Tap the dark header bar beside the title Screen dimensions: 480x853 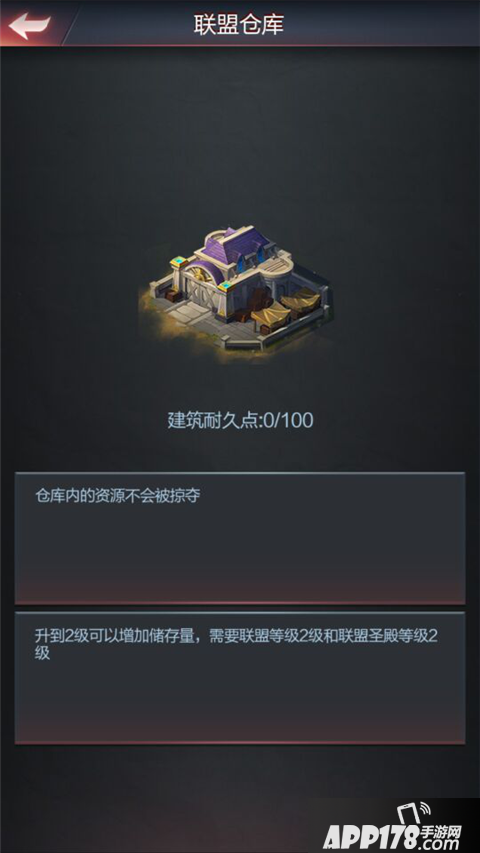pyautogui.click(x=381, y=24)
